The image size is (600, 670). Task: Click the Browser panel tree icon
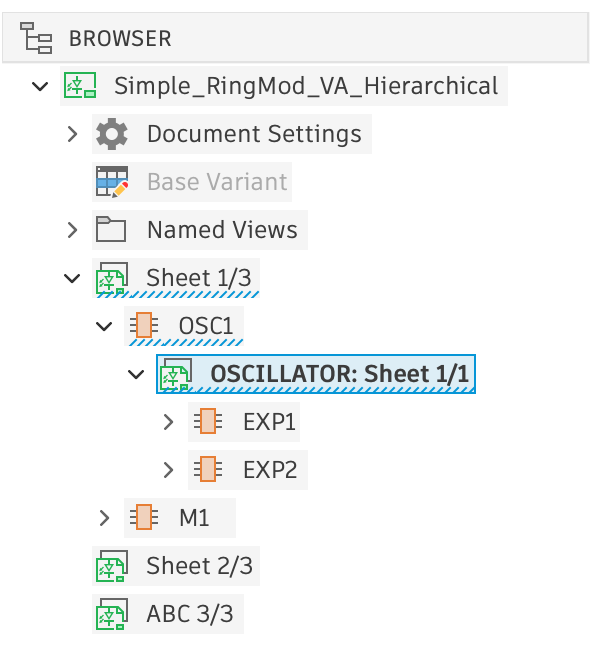pos(36,38)
